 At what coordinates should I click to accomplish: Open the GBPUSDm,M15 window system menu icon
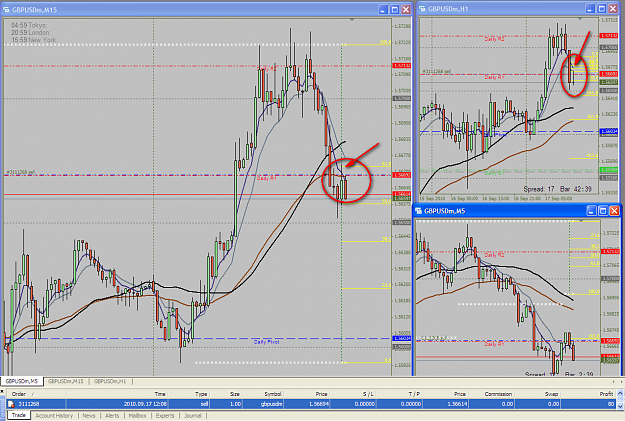[6, 10]
